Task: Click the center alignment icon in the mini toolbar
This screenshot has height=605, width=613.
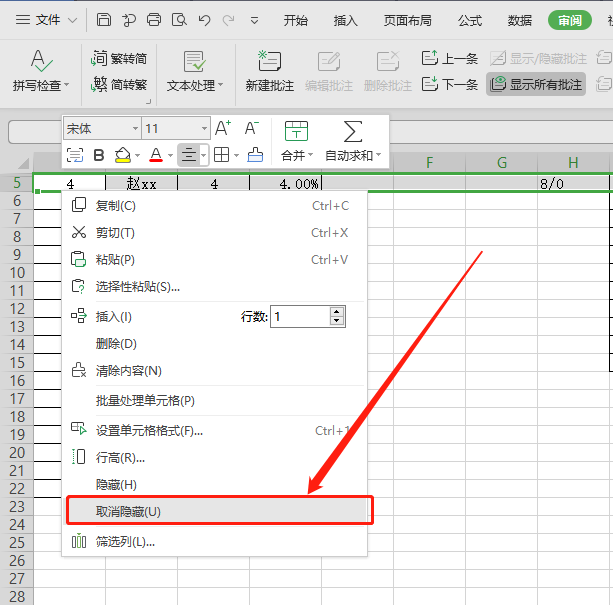Action: [x=189, y=155]
